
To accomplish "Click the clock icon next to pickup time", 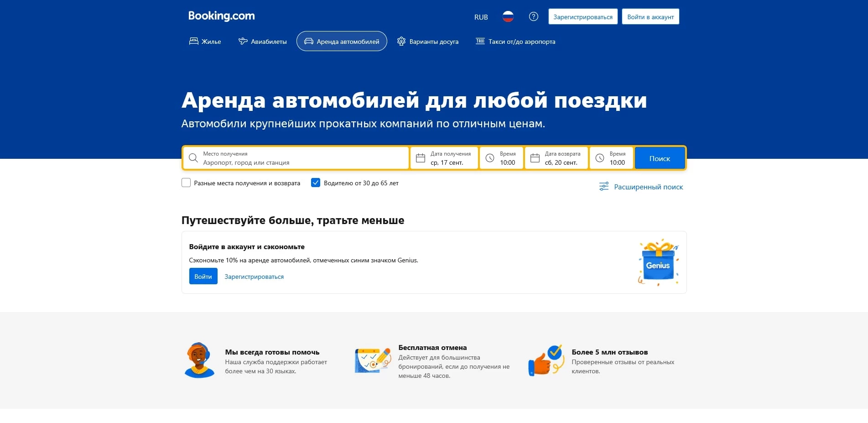I will (489, 158).
